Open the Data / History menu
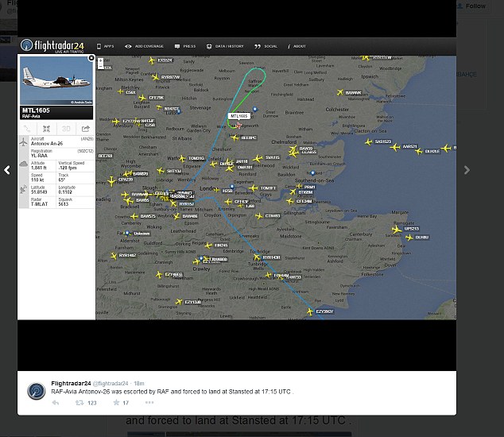The width and height of the screenshot is (504, 437). coord(225,46)
